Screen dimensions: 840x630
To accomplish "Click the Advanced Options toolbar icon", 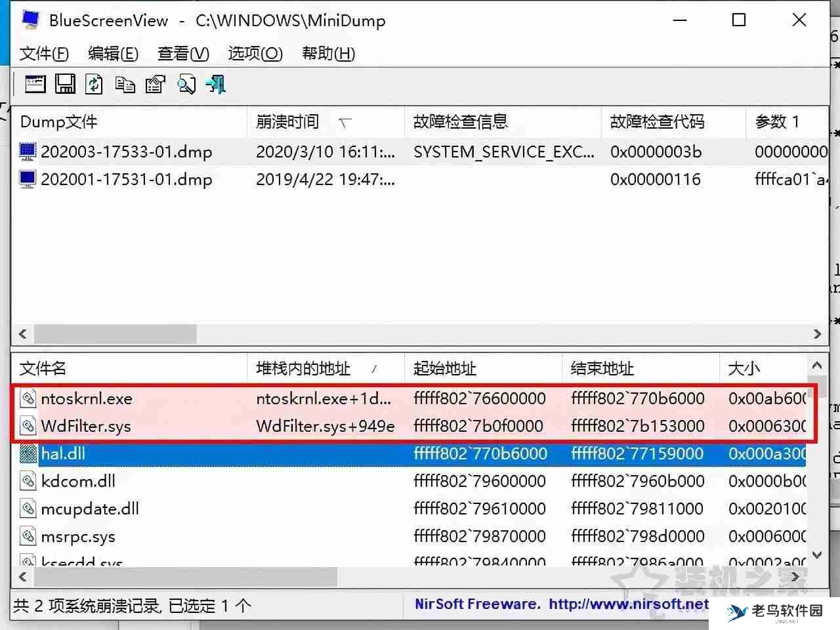I will pyautogui.click(x=35, y=84).
